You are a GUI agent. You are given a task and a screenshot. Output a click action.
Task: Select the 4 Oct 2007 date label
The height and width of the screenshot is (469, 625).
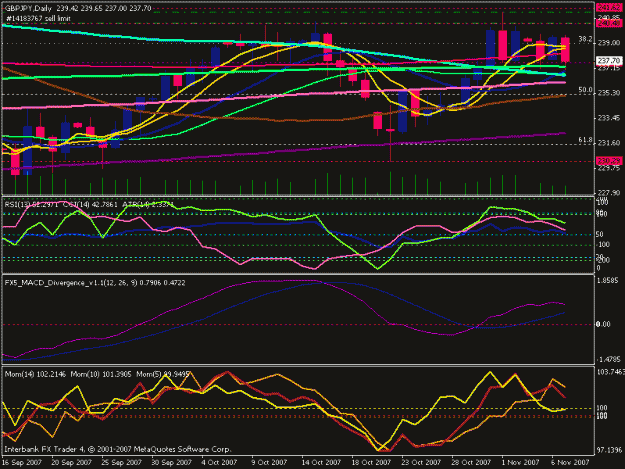pyautogui.click(x=219, y=462)
